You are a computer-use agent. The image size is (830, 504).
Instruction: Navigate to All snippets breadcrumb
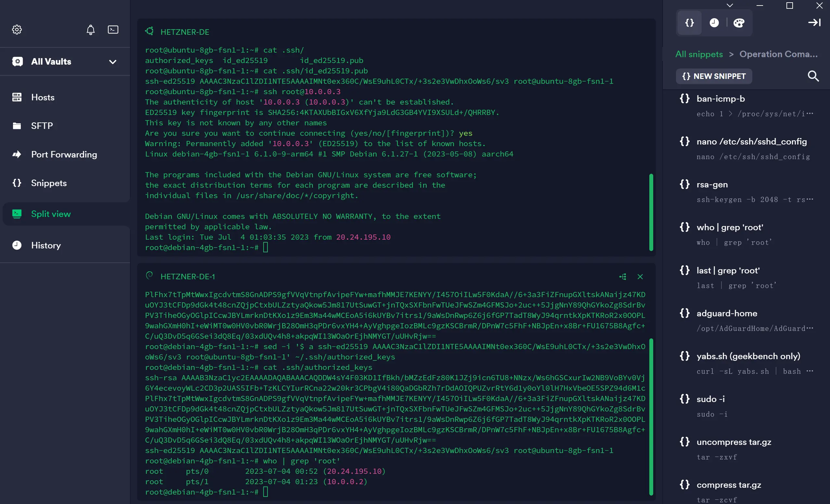699,54
